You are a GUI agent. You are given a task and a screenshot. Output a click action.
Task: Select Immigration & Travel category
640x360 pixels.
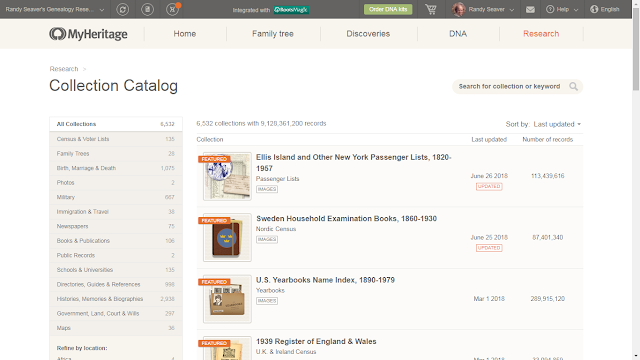click(116, 212)
